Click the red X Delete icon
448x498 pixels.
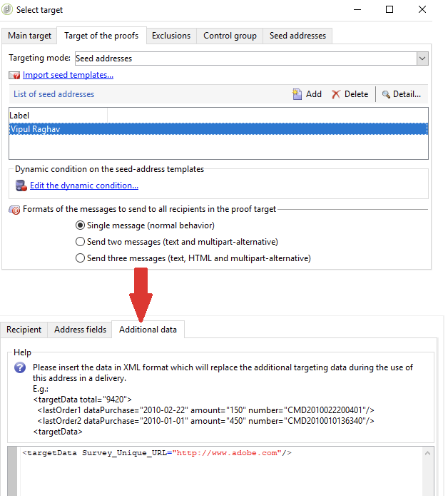(x=336, y=94)
